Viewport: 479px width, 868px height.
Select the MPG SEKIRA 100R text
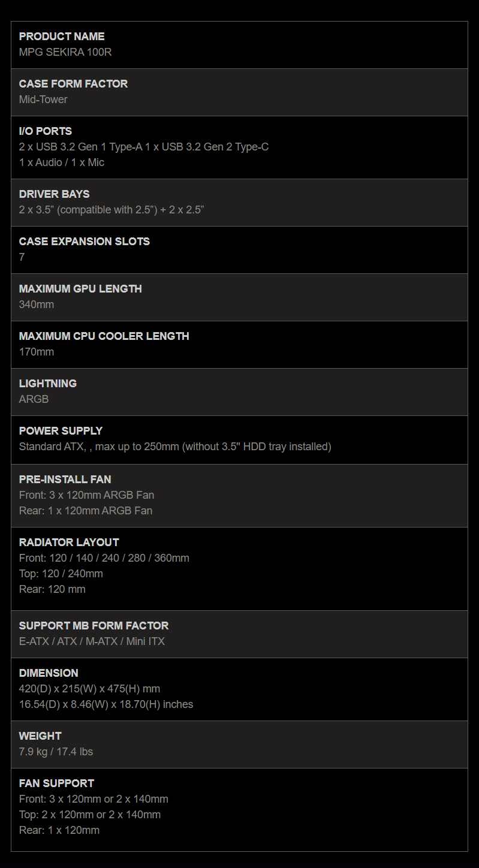[65, 52]
